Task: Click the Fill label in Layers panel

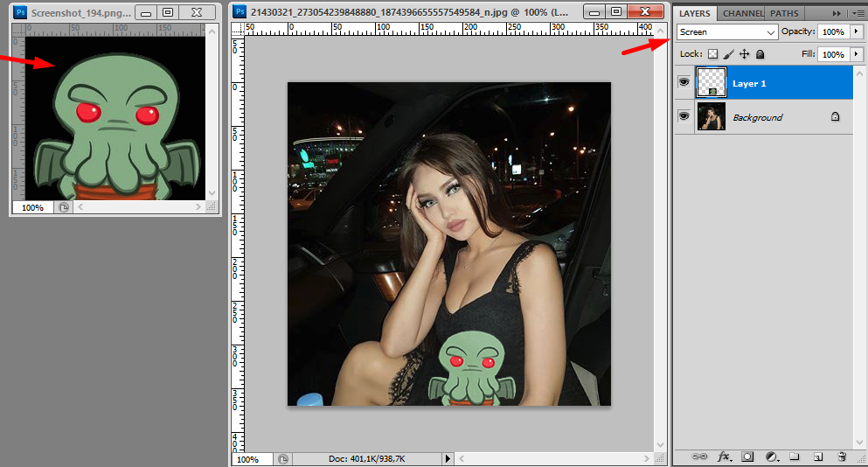Action: click(x=809, y=53)
